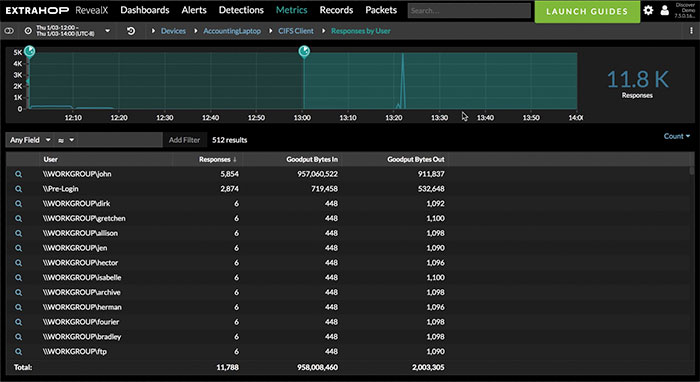Sort by Goodput Bytes Out column
Viewport: 700px width, 382px height.
coord(416,159)
